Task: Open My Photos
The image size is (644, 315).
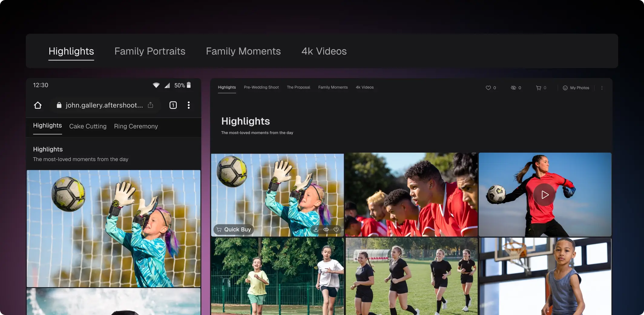Action: point(576,88)
